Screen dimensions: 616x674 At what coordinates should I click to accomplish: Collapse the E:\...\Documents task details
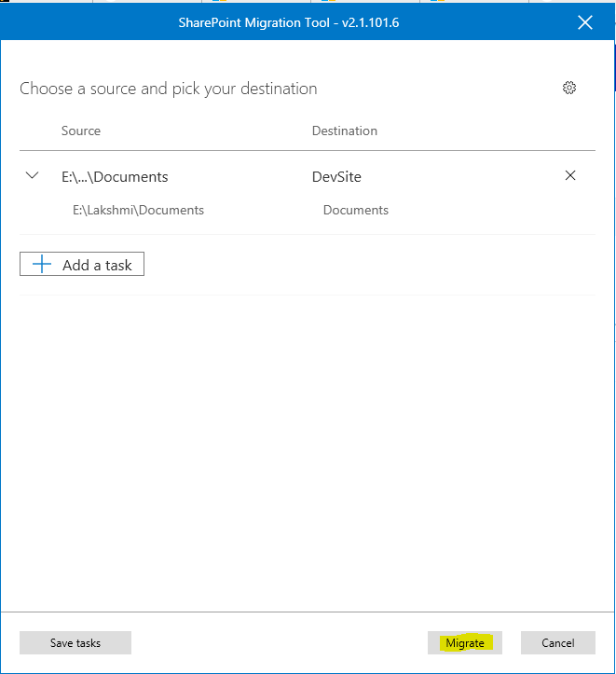coord(33,175)
